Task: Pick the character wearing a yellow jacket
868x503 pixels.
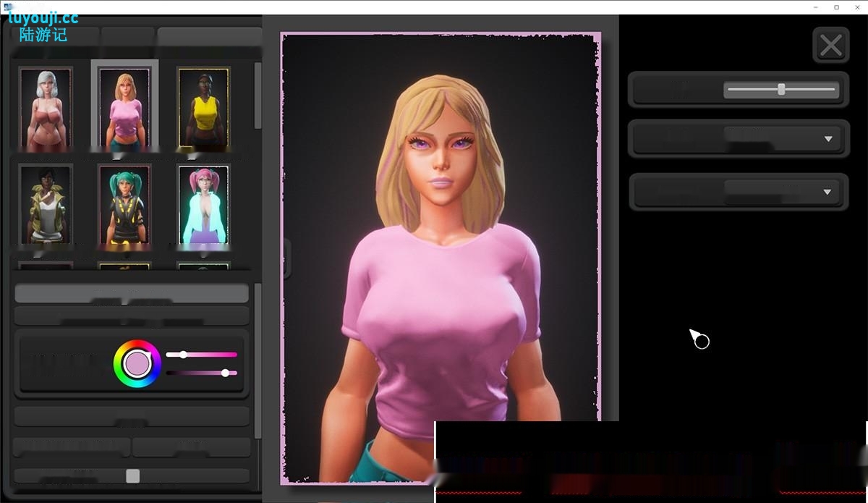Action: click(x=46, y=205)
